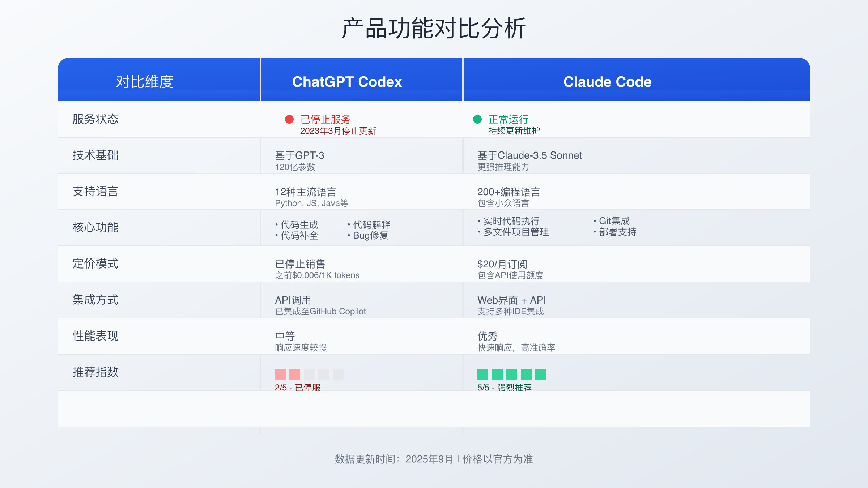This screenshot has width=868, height=488.
Task: Click the 核心功能 row label
Action: pyautogui.click(x=95, y=227)
